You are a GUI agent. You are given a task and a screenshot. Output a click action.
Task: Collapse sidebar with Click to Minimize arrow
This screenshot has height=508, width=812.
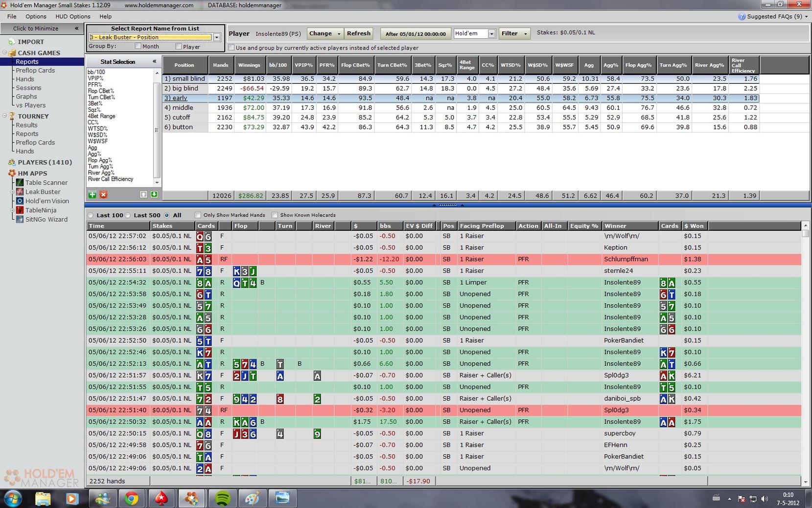pyautogui.click(x=76, y=28)
